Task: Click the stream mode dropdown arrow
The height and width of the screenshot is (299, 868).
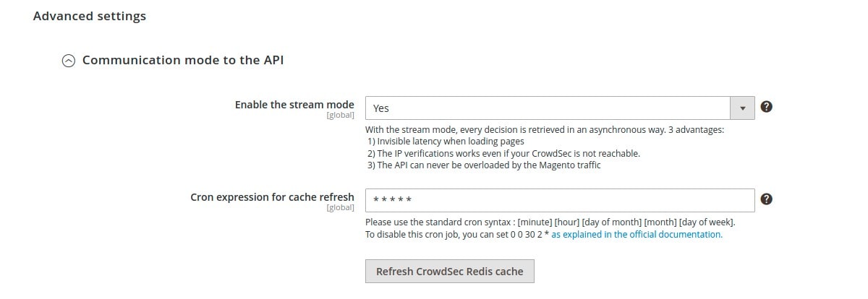Action: pyautogui.click(x=742, y=108)
